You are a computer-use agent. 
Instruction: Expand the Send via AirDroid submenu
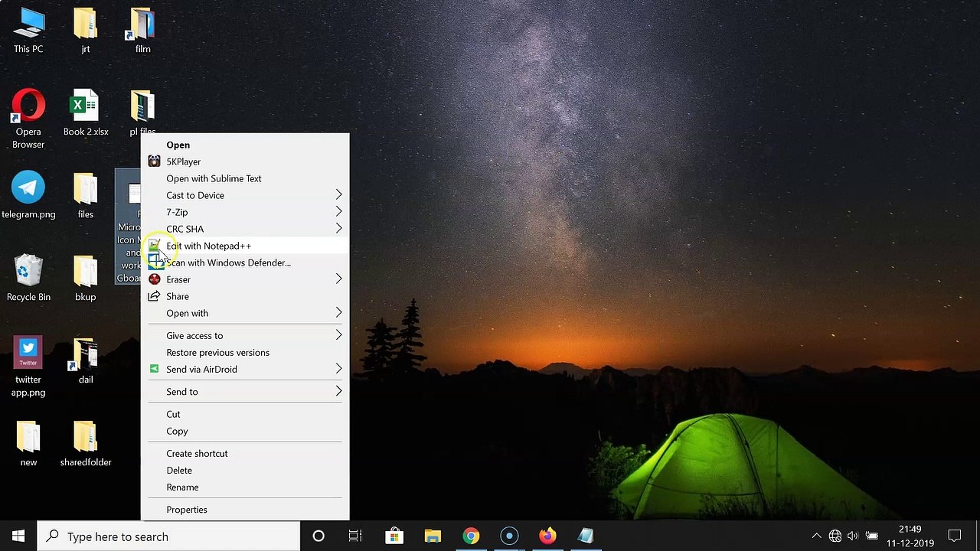pyautogui.click(x=245, y=369)
